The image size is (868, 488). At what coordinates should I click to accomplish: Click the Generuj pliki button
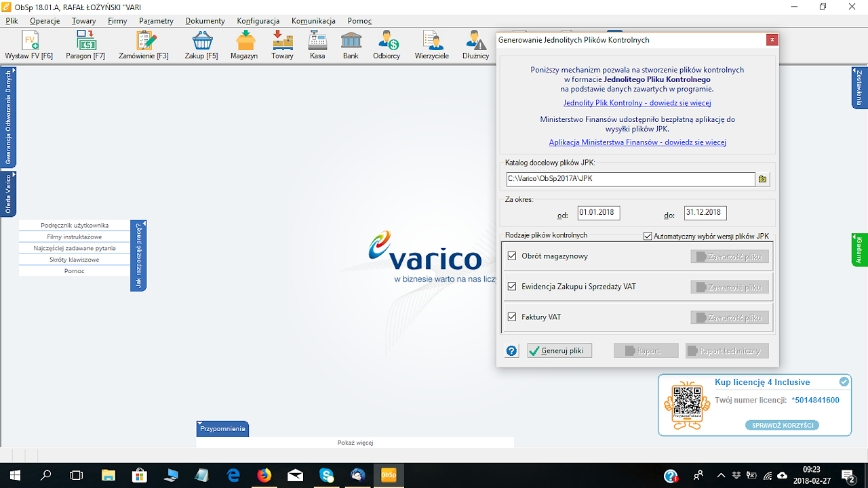click(559, 350)
